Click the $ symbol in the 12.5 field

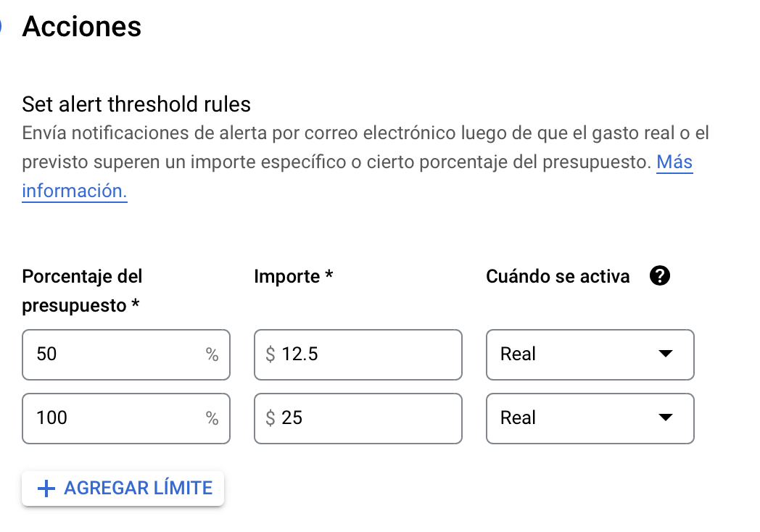pyautogui.click(x=270, y=354)
